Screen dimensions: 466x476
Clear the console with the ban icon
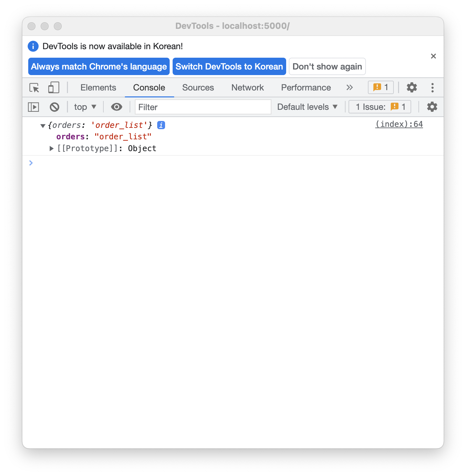(x=54, y=107)
